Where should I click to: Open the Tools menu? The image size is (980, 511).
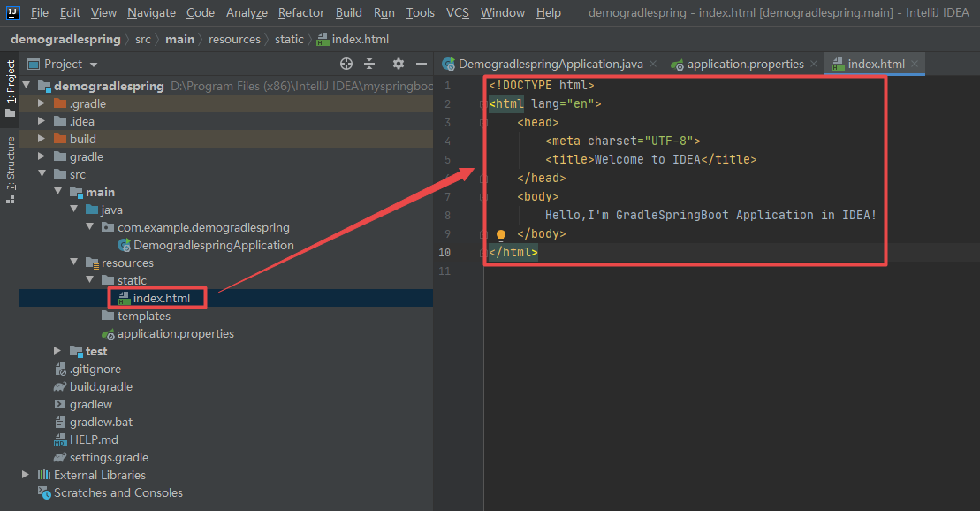(421, 12)
